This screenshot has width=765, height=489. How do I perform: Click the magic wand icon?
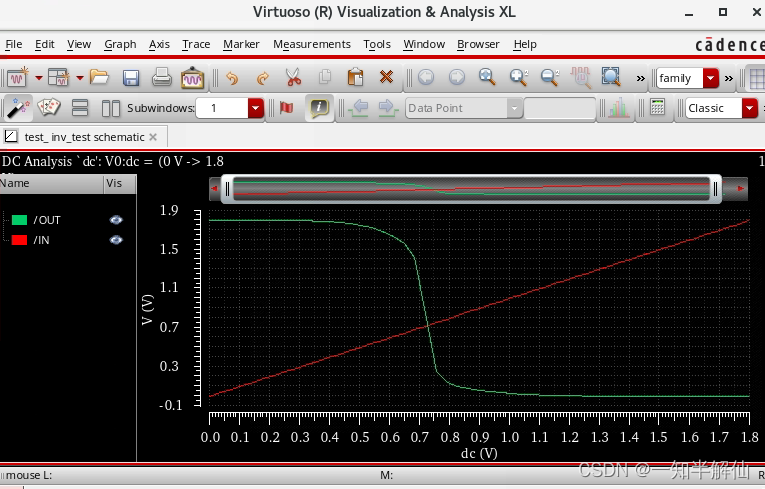19,108
